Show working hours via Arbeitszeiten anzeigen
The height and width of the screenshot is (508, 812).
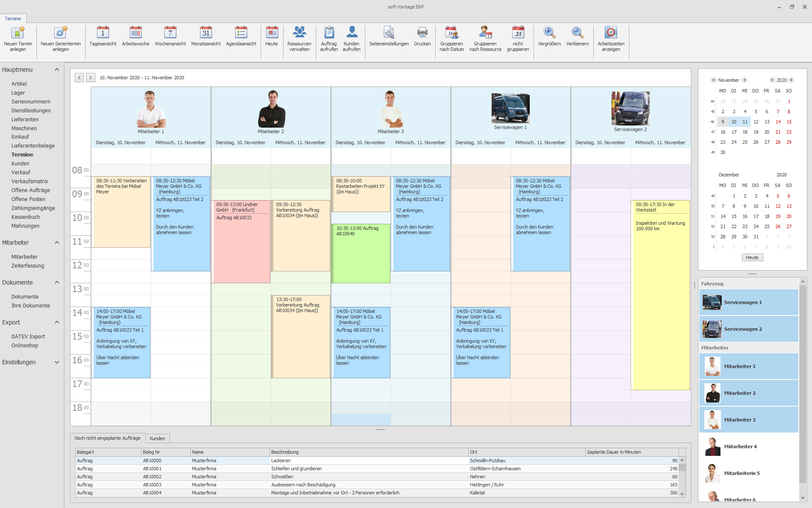click(x=611, y=39)
